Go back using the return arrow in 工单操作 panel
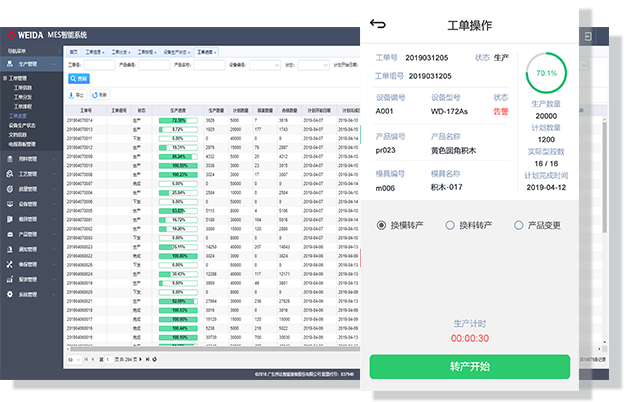 coord(377,24)
